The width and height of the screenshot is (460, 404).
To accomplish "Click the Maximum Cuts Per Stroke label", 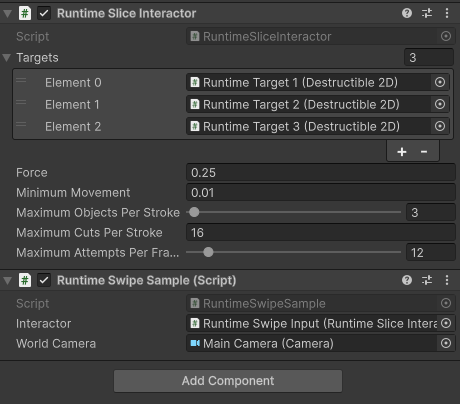I will (x=89, y=232).
